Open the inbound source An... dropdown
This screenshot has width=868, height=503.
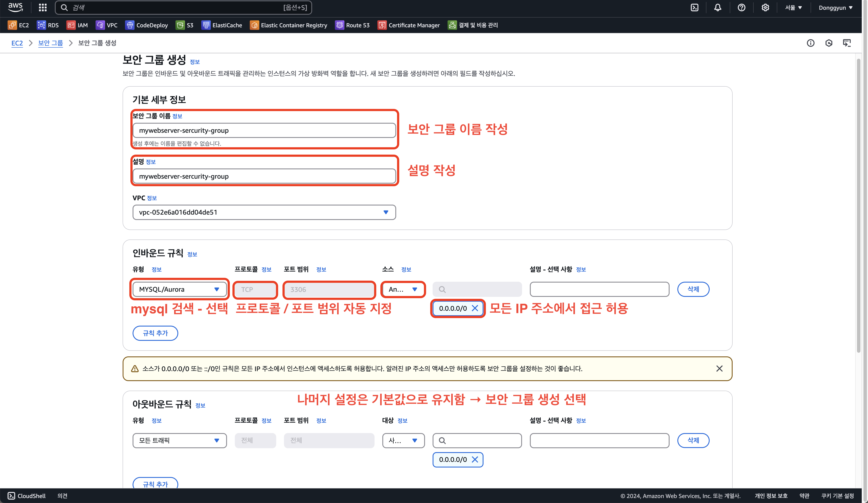click(x=403, y=289)
